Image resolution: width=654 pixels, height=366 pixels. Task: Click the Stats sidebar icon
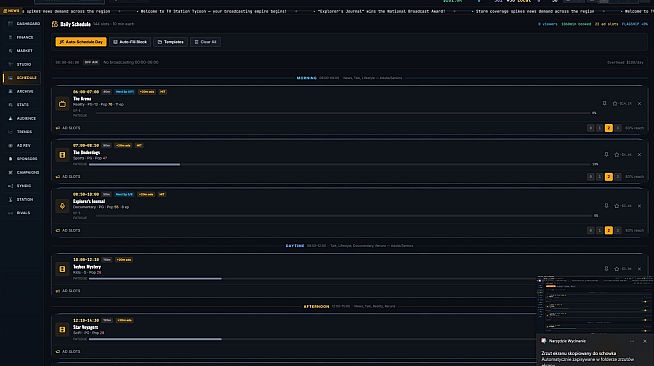(x=10, y=105)
